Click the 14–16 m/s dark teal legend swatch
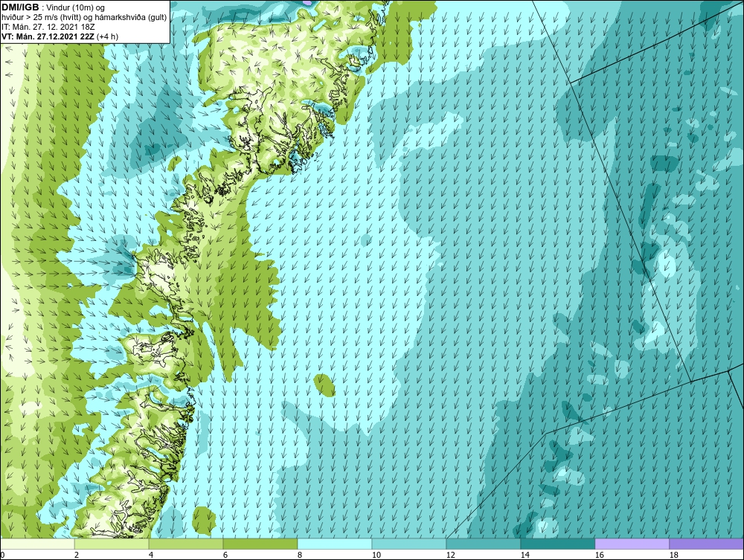The height and width of the screenshot is (560, 744). [x=557, y=544]
